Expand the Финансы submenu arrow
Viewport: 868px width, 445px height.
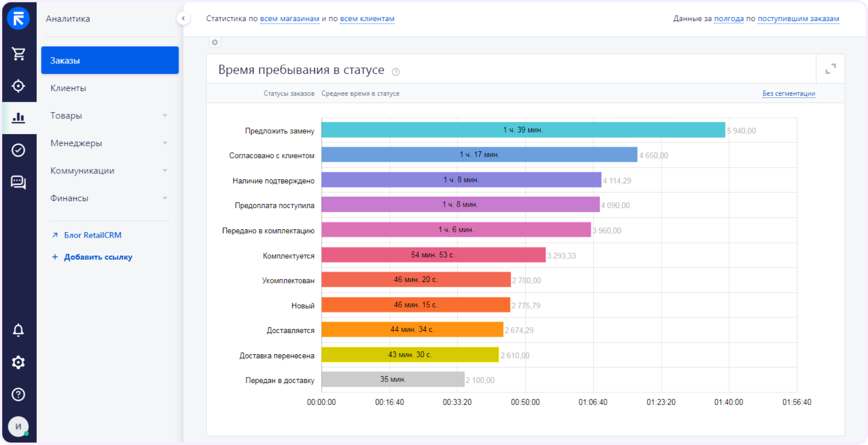click(165, 198)
